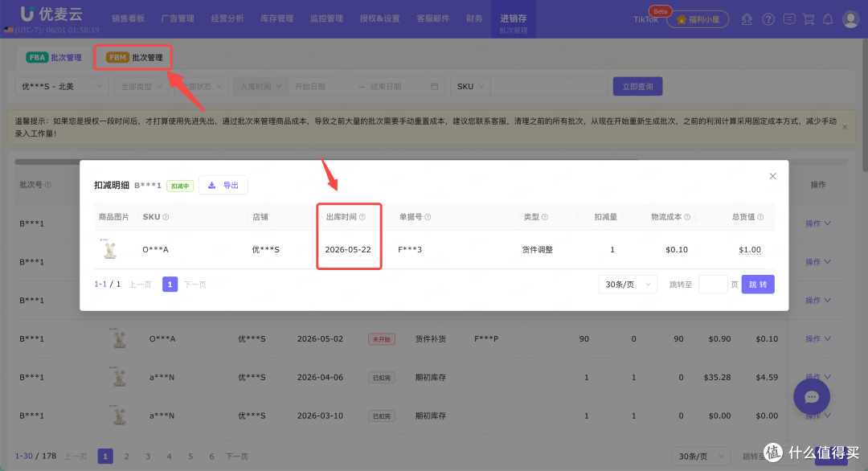Click the 导出 export button
Screen dimensions: 868x471
click(x=223, y=186)
